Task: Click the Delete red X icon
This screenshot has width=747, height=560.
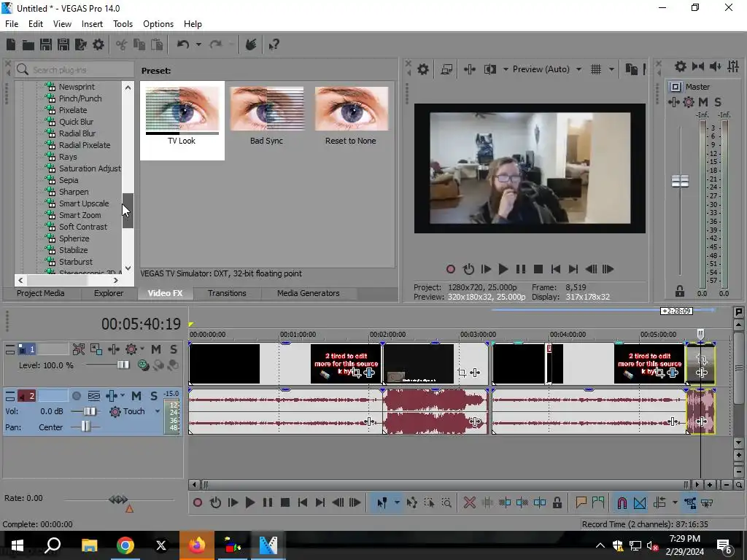Action: click(x=470, y=502)
